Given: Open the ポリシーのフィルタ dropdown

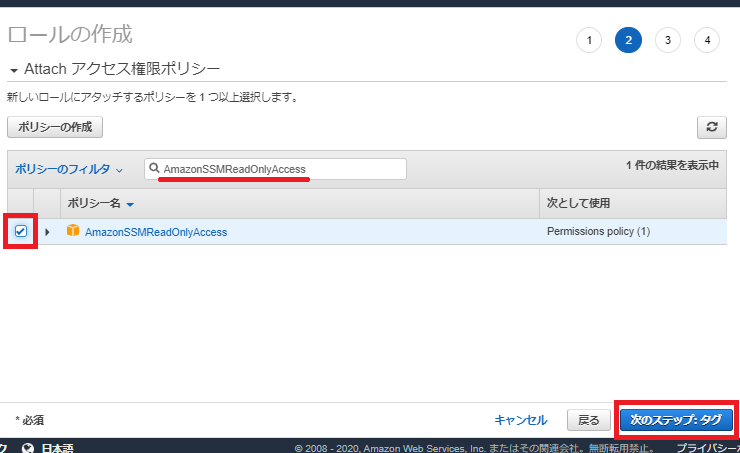Looking at the screenshot, I should [69, 169].
